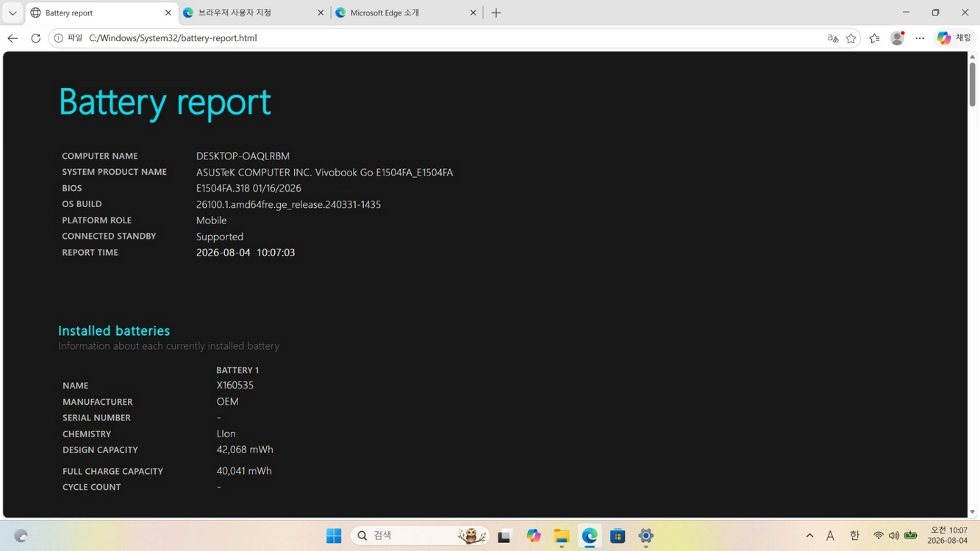The height and width of the screenshot is (551, 980).
Task: Open Settings gear from taskbar
Action: click(645, 536)
